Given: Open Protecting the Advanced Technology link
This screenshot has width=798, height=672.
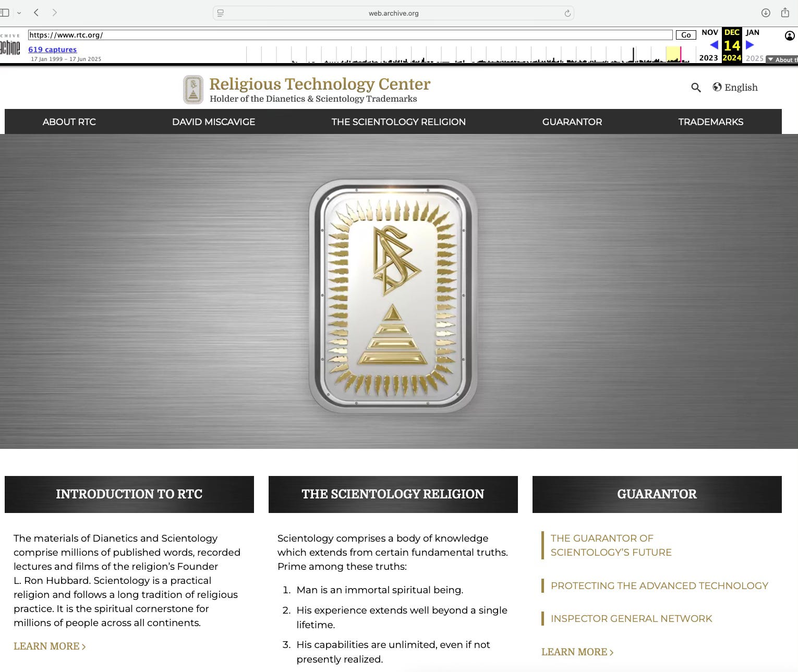Looking at the screenshot, I should [x=659, y=586].
